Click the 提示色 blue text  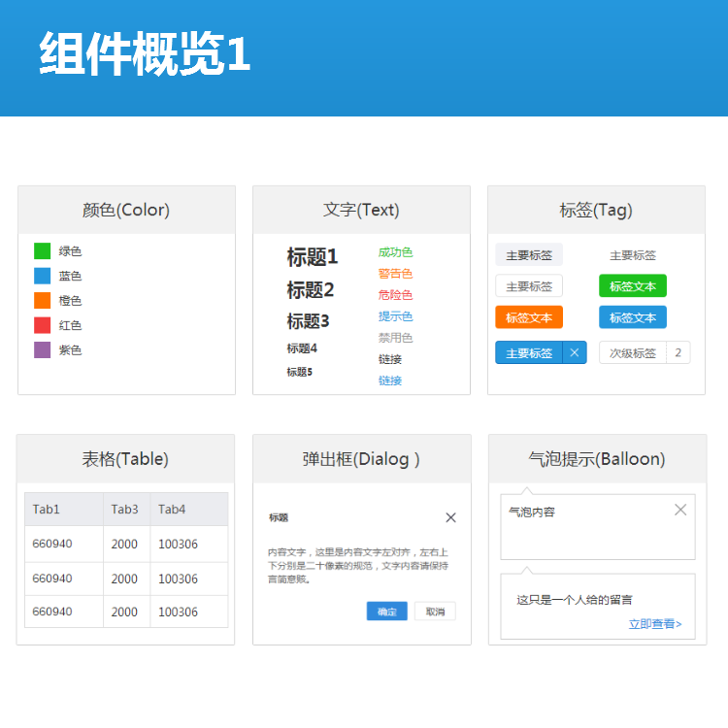395,316
